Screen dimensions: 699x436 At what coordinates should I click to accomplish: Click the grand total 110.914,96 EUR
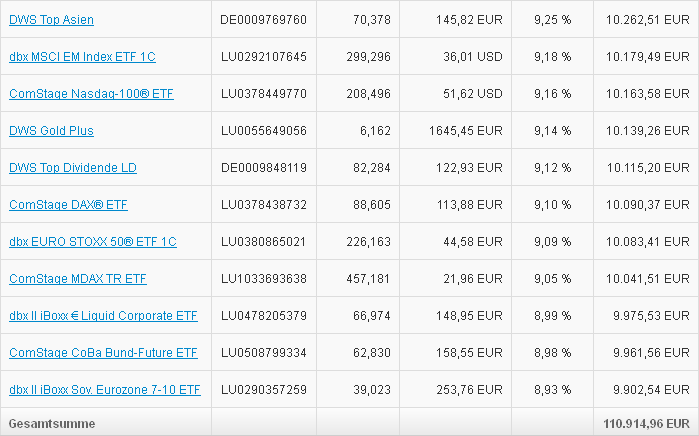point(646,424)
